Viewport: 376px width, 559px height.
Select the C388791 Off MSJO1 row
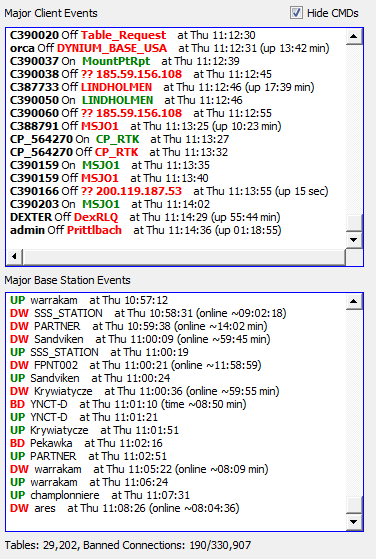coord(146,126)
